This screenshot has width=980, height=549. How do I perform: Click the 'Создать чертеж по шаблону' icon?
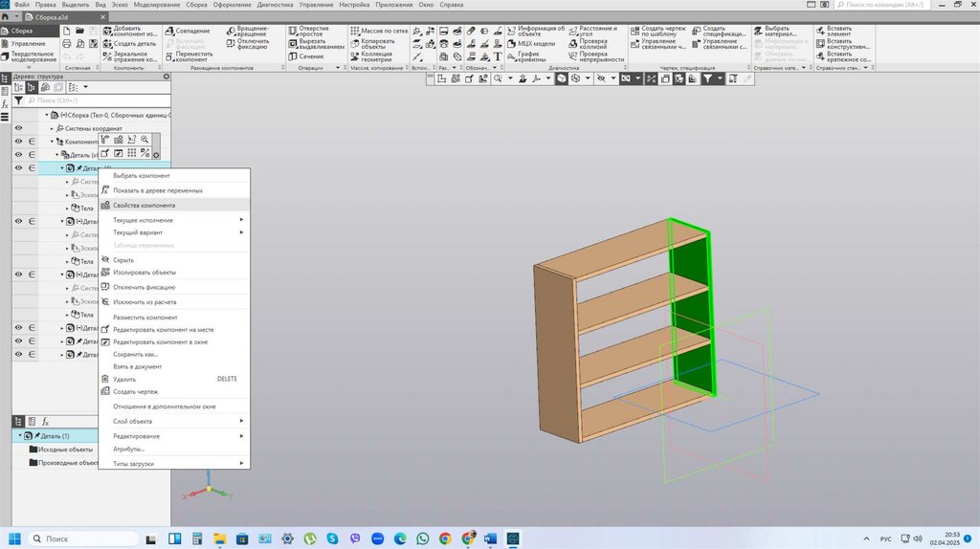point(635,31)
